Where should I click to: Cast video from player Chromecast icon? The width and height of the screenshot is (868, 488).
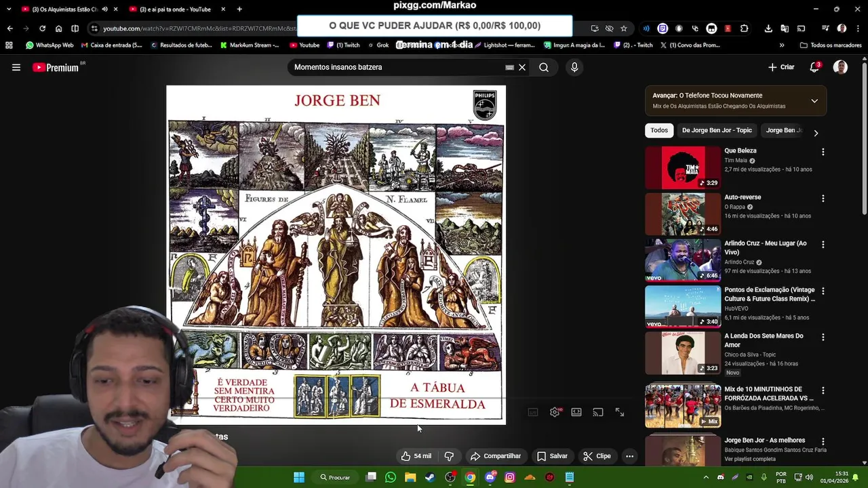(598, 412)
